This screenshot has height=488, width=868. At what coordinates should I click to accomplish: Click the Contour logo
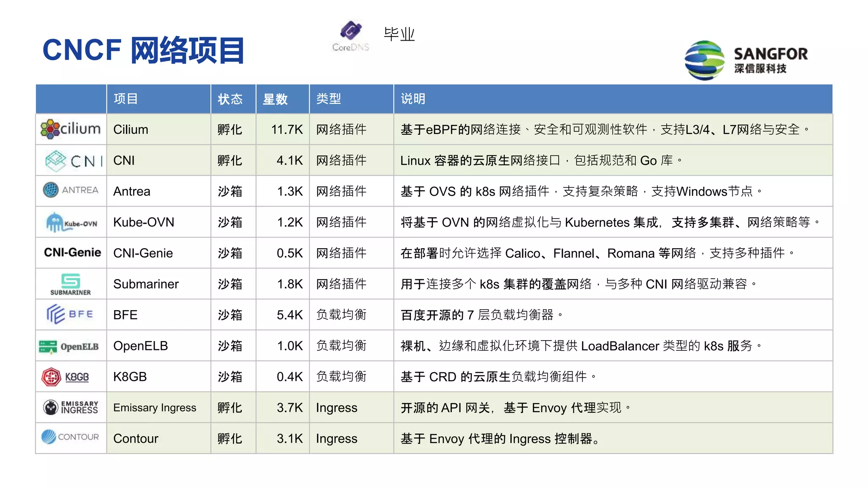(x=70, y=437)
